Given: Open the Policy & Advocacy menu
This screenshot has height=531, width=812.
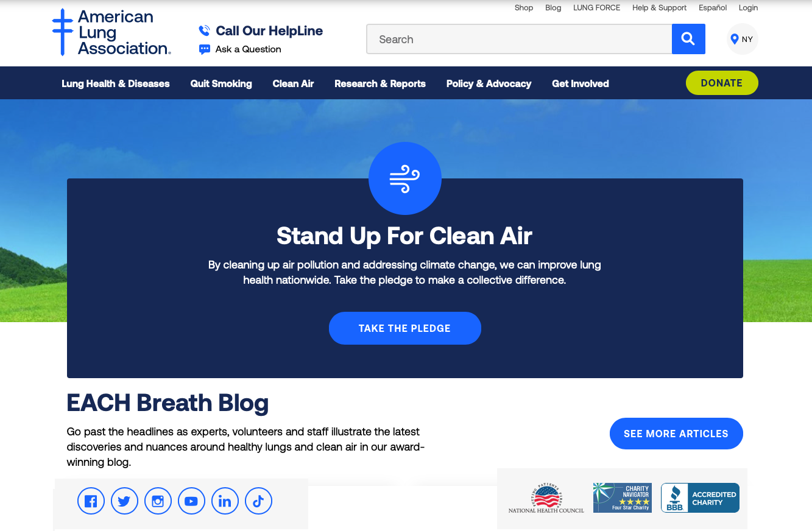Looking at the screenshot, I should click(x=489, y=83).
